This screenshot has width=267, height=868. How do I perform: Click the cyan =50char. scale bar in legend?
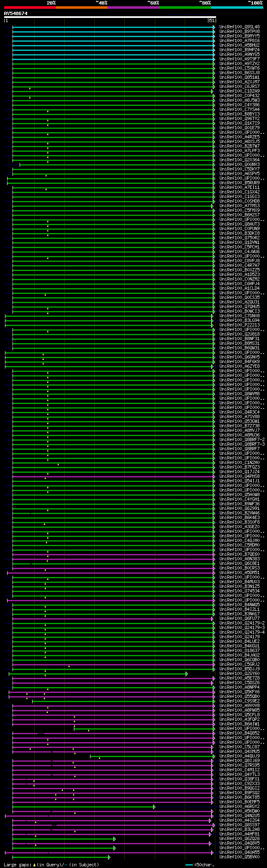189,865
